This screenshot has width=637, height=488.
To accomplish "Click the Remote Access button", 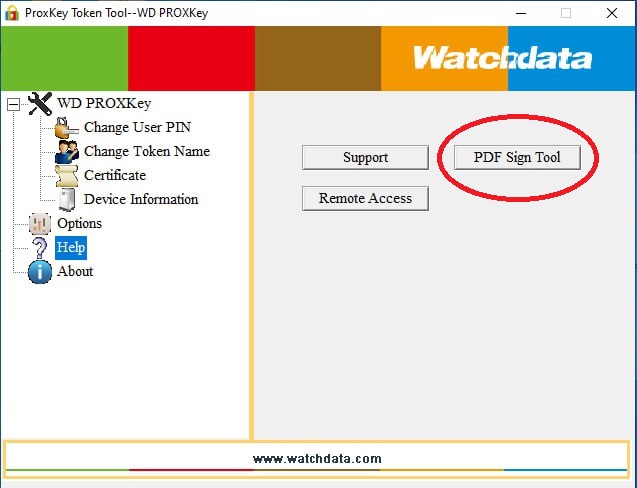I will coord(365,198).
